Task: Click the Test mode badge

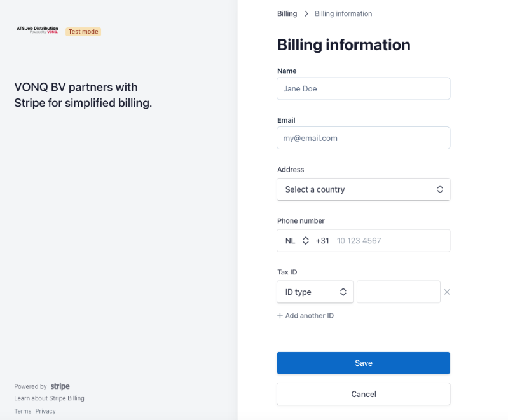Action: click(x=83, y=32)
